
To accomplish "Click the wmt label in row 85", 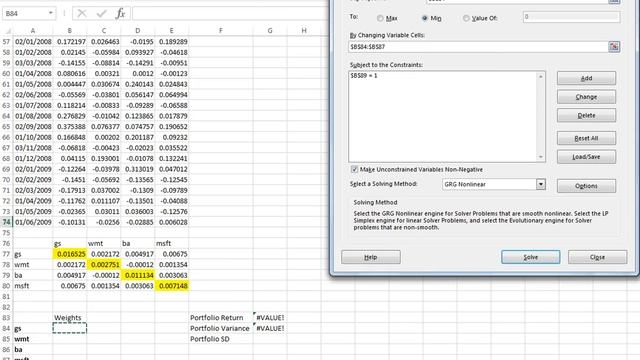I will pos(22,339).
